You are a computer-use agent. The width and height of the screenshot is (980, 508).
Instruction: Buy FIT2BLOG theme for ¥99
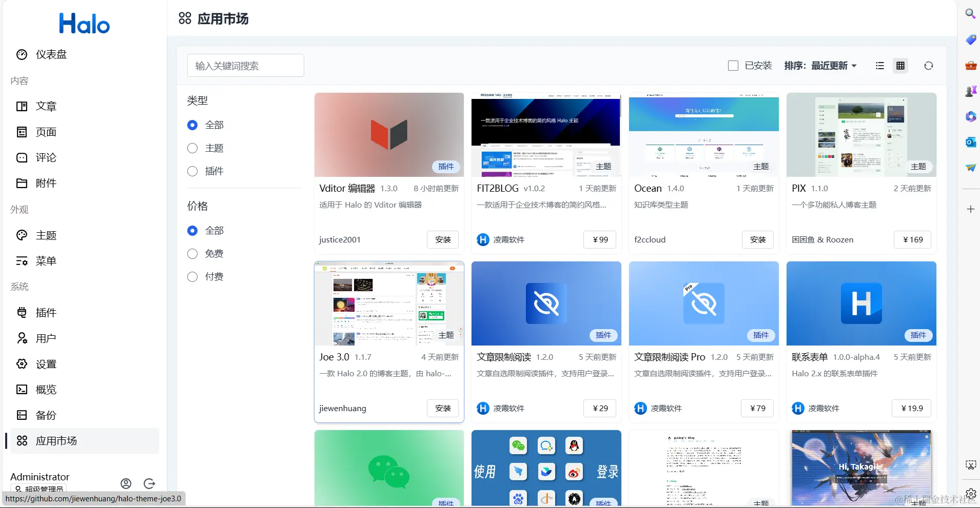[600, 239]
